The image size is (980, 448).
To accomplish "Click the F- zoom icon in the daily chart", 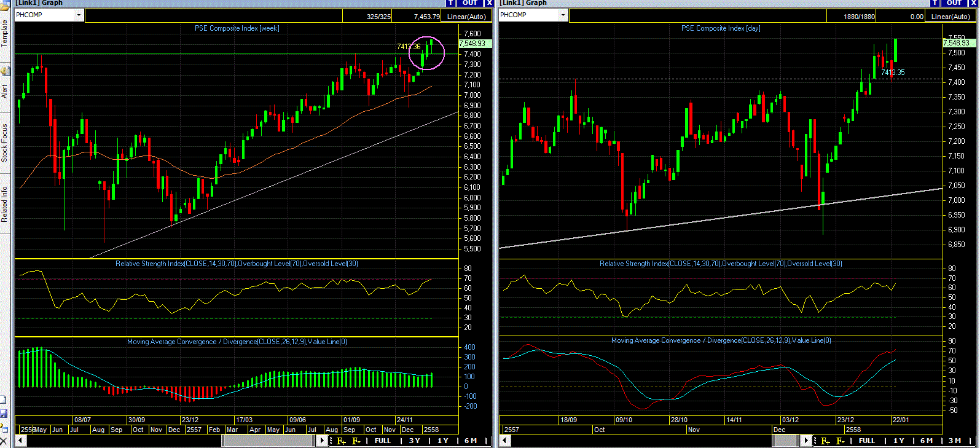I will click(x=841, y=441).
